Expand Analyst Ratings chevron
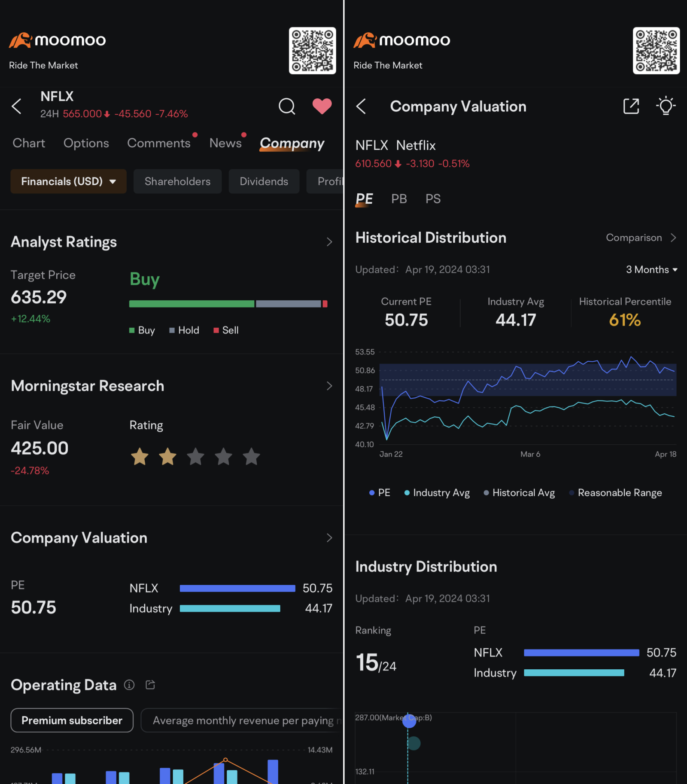 click(329, 242)
